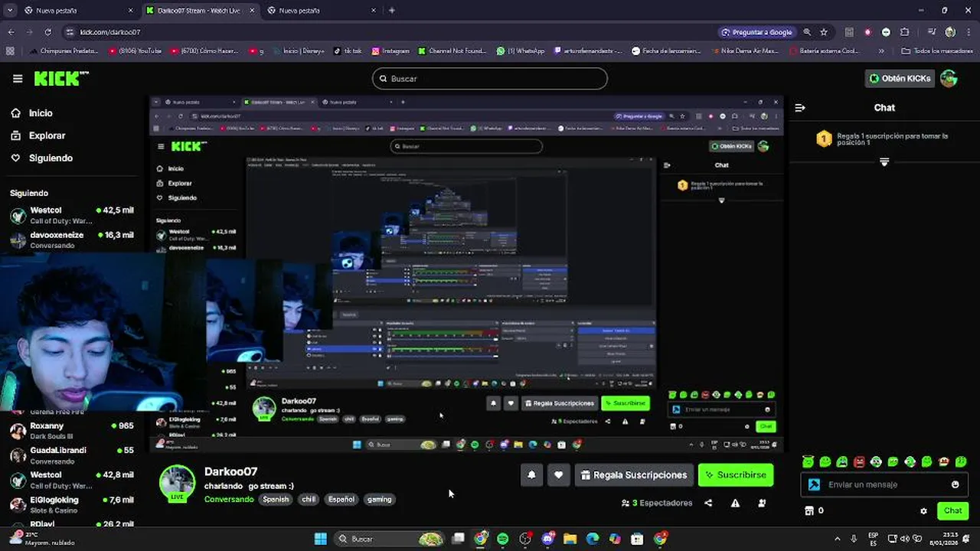Select the Darkoo07 Stream browser tab

(x=199, y=11)
